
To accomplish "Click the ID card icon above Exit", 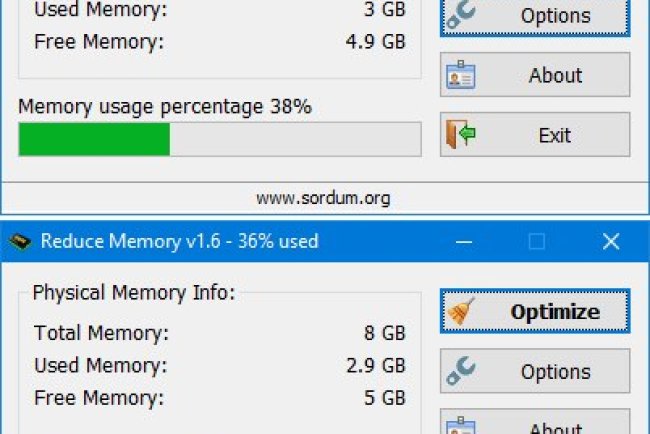I will coord(461,75).
